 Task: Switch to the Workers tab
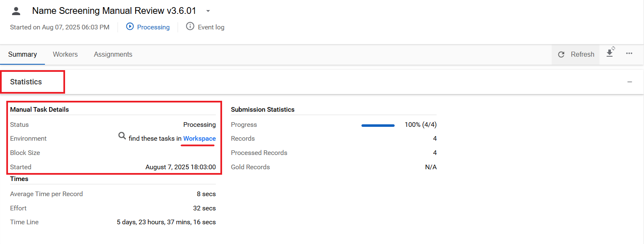click(65, 55)
